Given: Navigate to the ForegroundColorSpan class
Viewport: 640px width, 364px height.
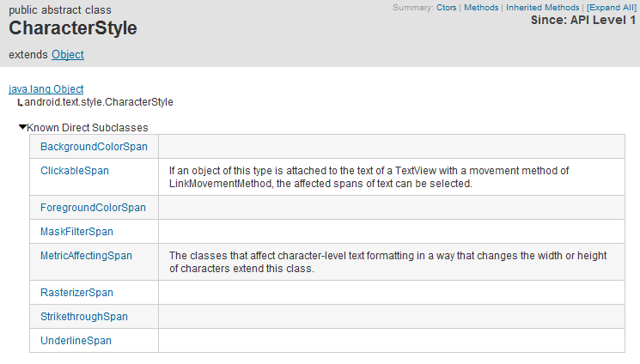Looking at the screenshot, I should click(93, 208).
